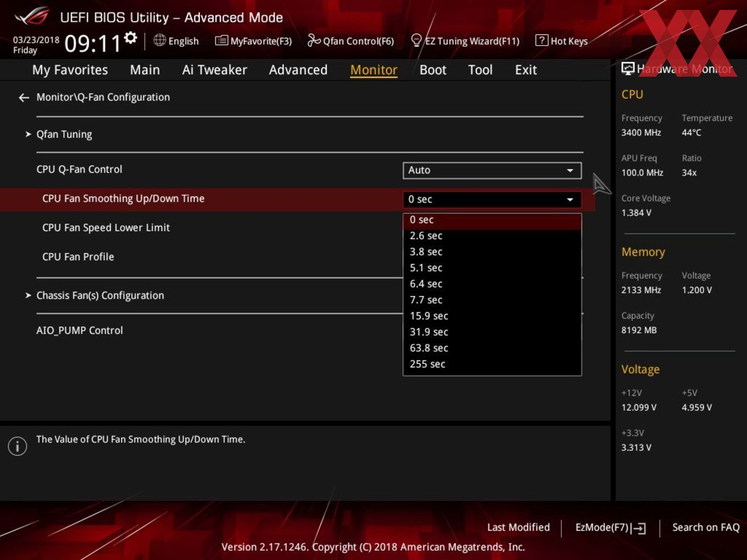The image size is (747, 560).
Task: Switch to the Main tab
Action: 145,70
